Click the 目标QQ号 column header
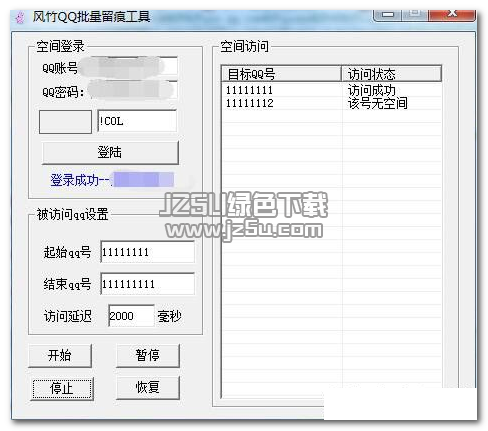Screen dimensions: 488x431 tap(281, 74)
